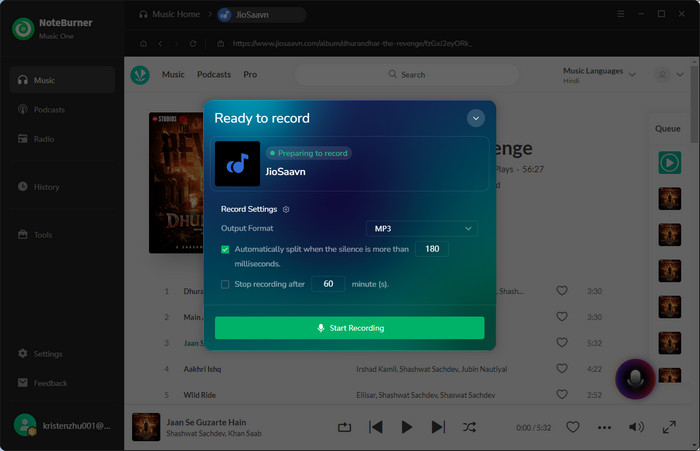Like the song Wild Ride

(x=562, y=395)
